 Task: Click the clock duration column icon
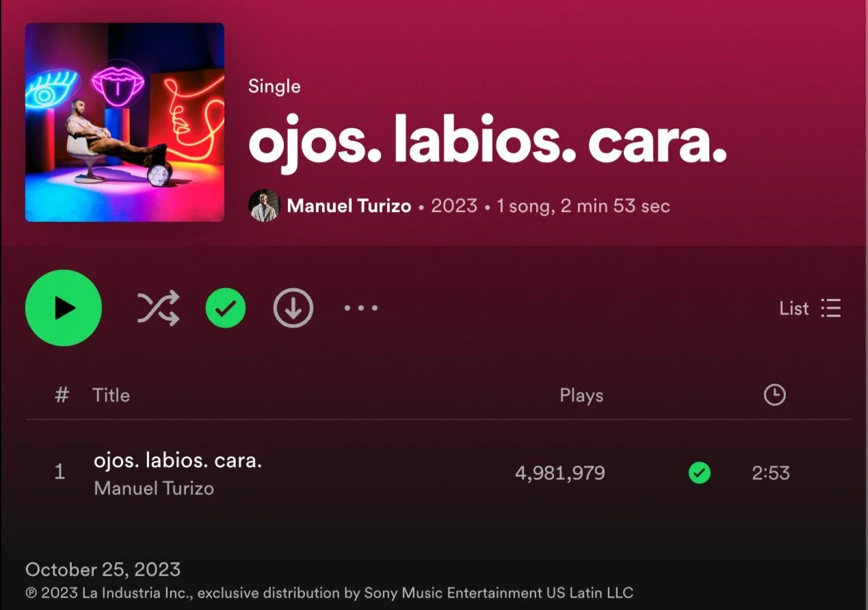click(x=774, y=395)
